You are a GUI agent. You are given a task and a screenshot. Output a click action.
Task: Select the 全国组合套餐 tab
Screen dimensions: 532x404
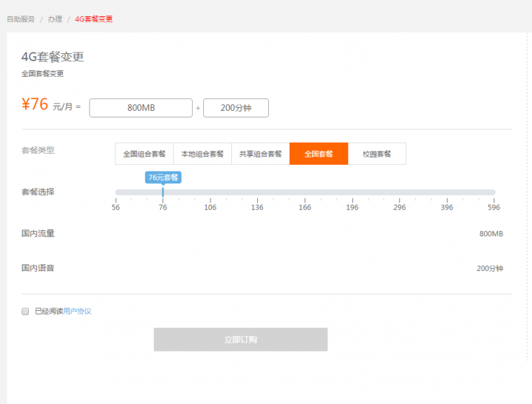click(144, 154)
